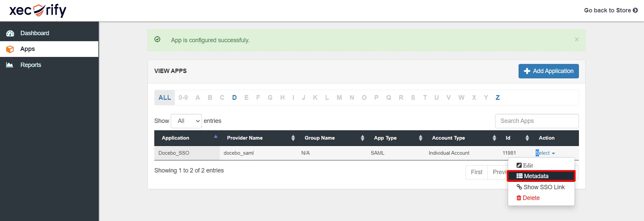Click the Delete trash icon in the menu

pyautogui.click(x=519, y=198)
